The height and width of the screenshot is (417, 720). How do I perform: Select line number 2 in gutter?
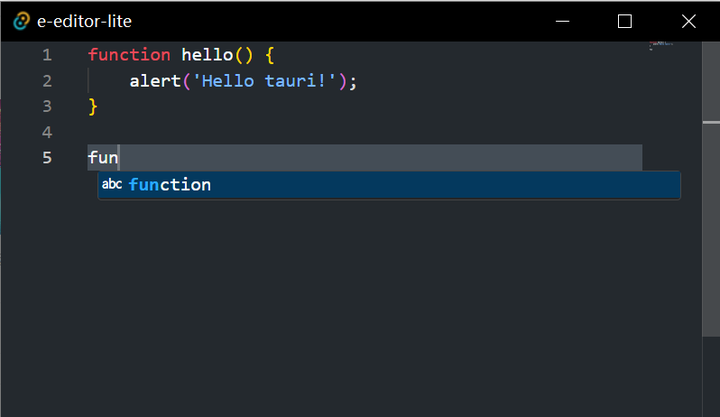click(x=46, y=81)
